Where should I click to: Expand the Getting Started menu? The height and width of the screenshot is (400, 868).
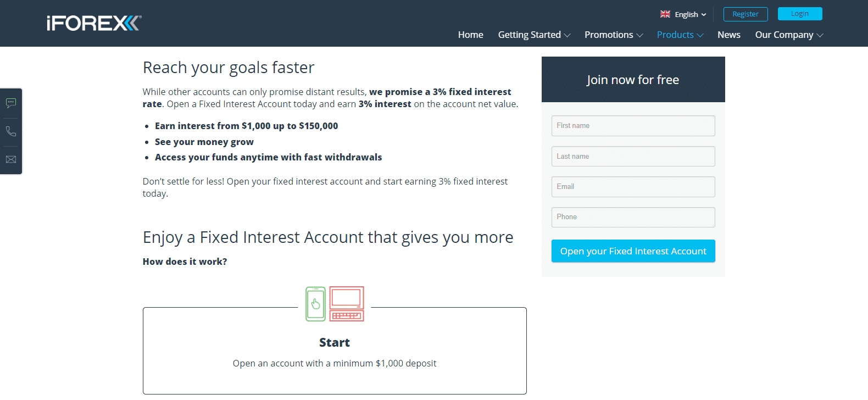[x=534, y=35]
